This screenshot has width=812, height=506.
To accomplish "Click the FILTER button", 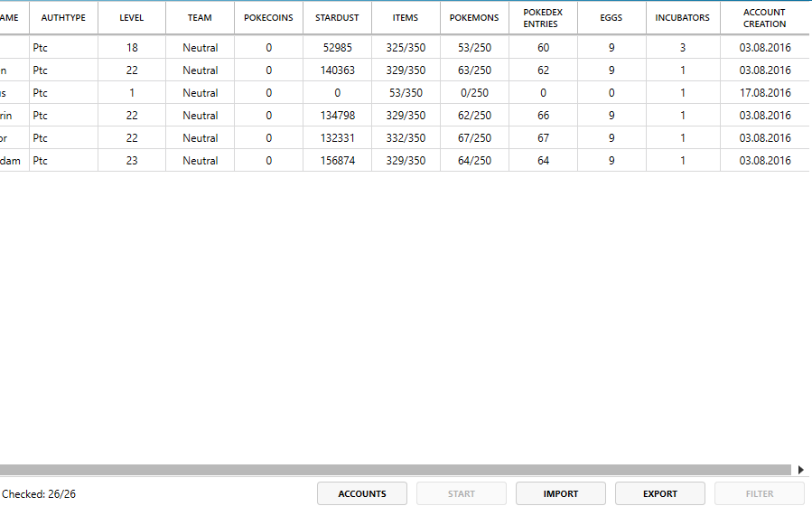I will [x=760, y=493].
